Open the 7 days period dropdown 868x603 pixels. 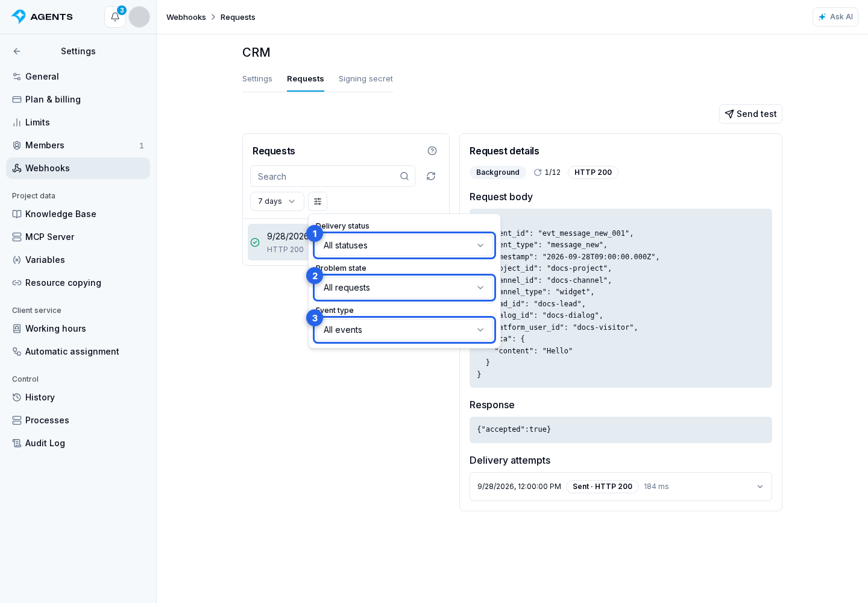pos(277,201)
